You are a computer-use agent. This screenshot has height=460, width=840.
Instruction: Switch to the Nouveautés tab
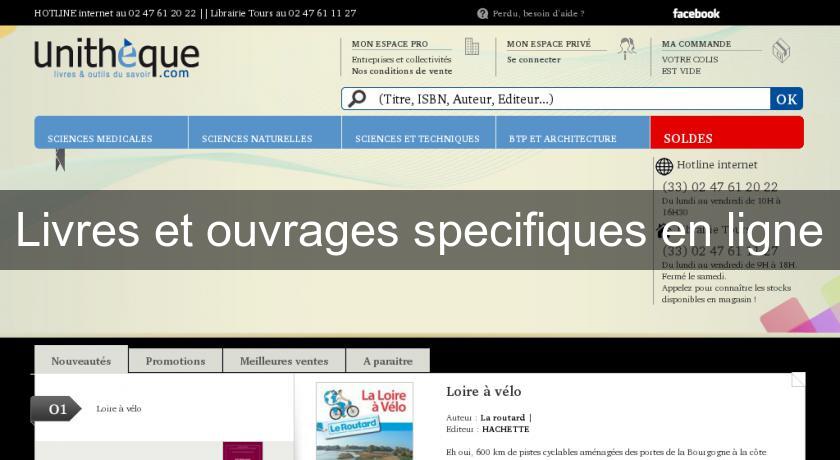click(81, 360)
